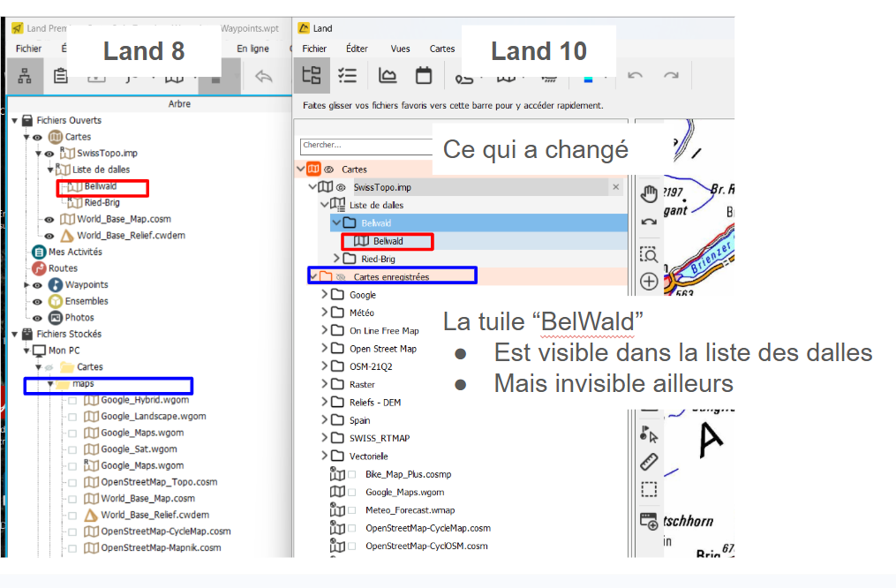Click the Ensembles yellow icon in Land 8
Screen dimensions: 896x588
56,301
